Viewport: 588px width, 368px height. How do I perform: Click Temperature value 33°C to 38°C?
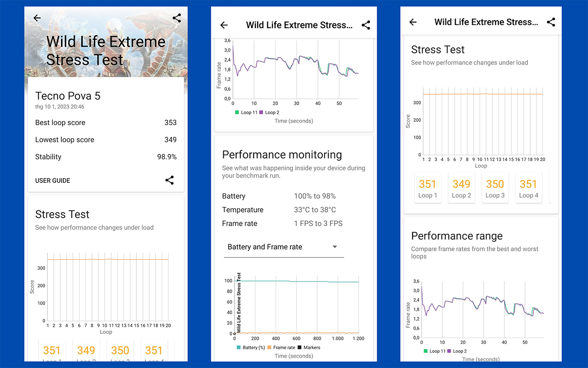(x=315, y=210)
